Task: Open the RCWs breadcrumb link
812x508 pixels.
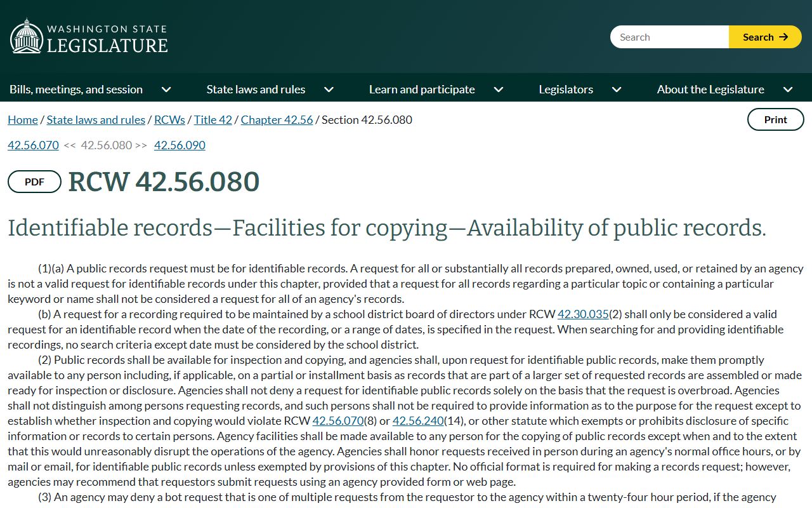Action: [169, 119]
